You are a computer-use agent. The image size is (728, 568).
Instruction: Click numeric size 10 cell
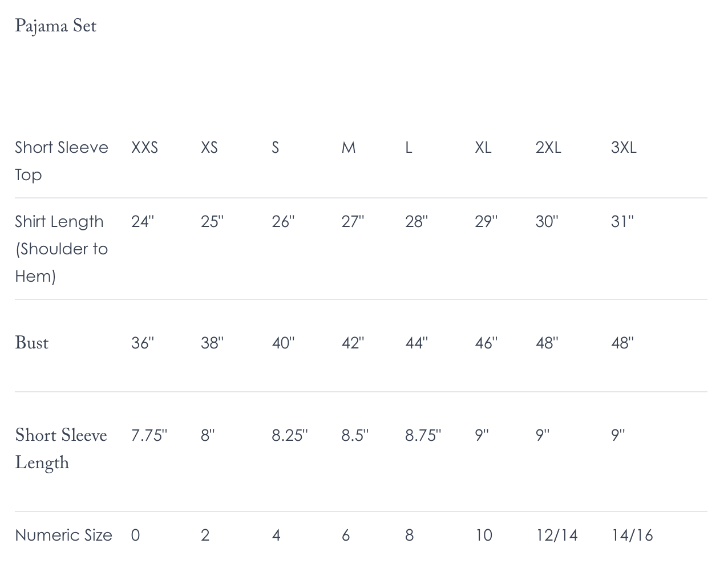[484, 535]
